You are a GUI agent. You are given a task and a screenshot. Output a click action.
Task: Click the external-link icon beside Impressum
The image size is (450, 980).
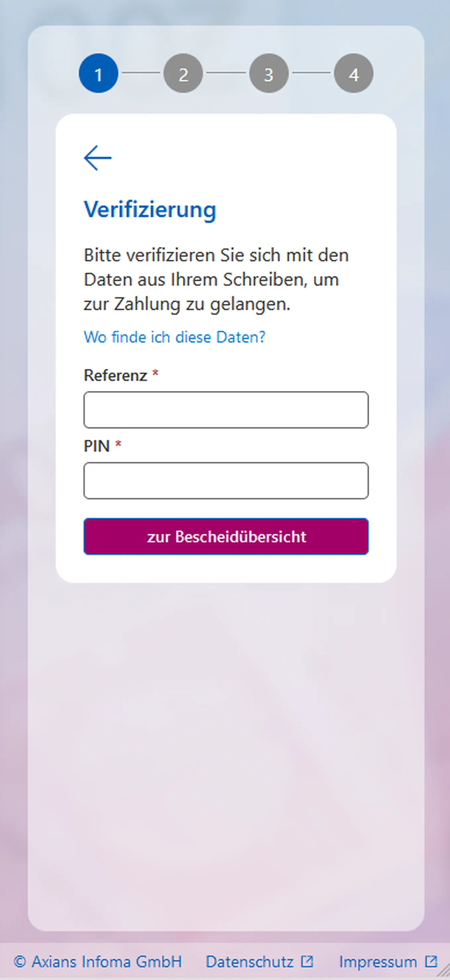(x=431, y=961)
